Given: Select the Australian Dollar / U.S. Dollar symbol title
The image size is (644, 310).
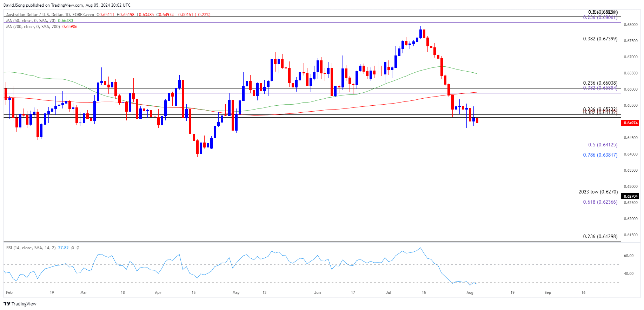Looking at the screenshot, I should point(50,15).
